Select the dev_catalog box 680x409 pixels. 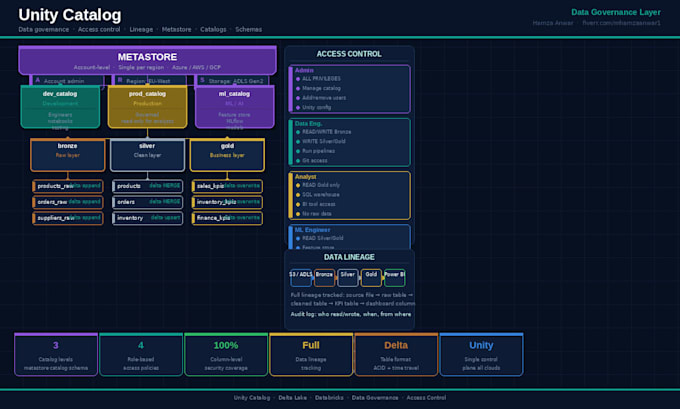point(60,107)
